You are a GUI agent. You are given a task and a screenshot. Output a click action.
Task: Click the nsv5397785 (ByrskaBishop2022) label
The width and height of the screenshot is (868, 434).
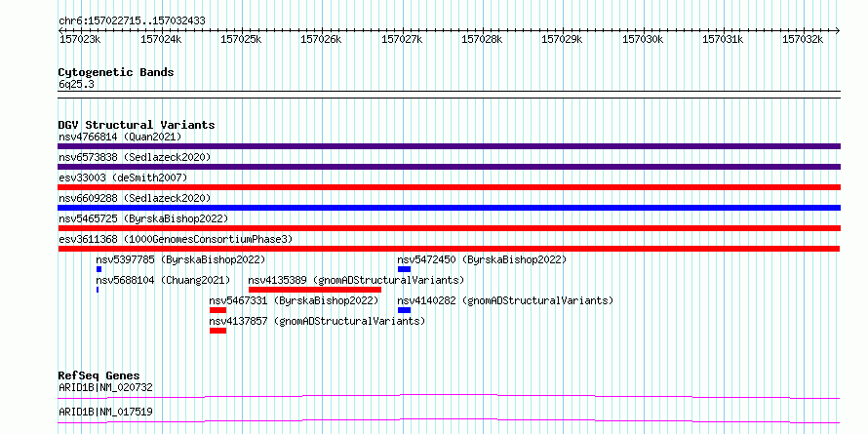[x=180, y=259]
